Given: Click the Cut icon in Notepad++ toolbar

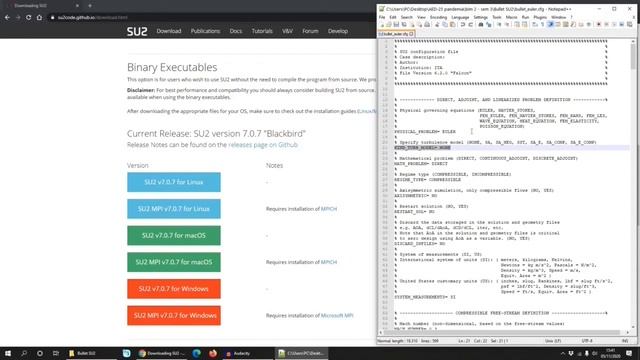Looking at the screenshot, I should coord(437,24).
